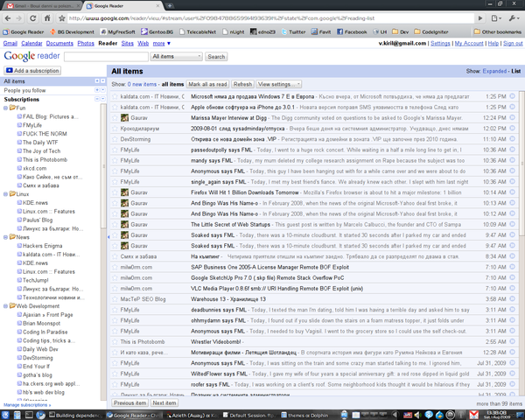Open the wrench tools menu icon
Screen dimensions: 525x420
(x=514, y=18)
